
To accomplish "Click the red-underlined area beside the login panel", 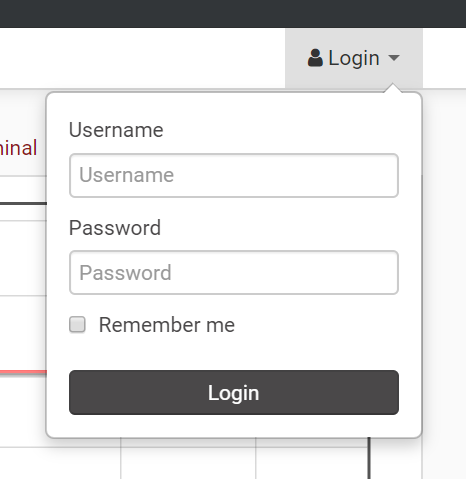I will coord(23,371).
